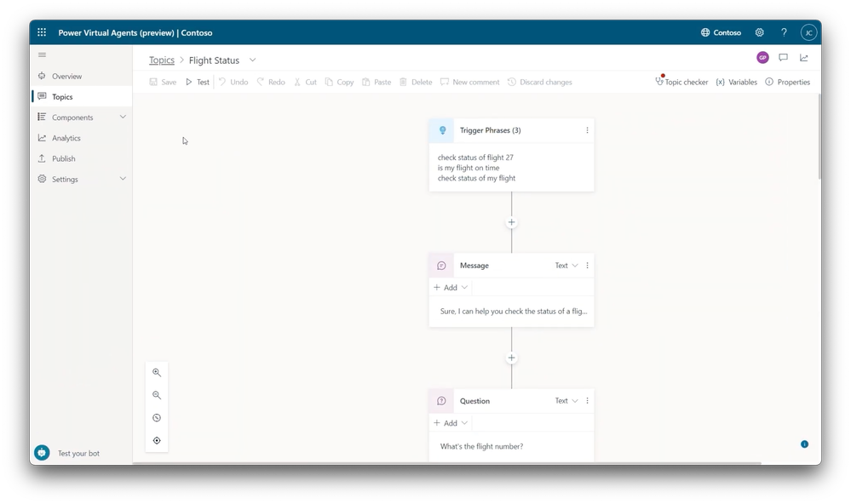The width and height of the screenshot is (851, 504).
Task: Open the topic analytics chart icon
Action: tap(804, 58)
